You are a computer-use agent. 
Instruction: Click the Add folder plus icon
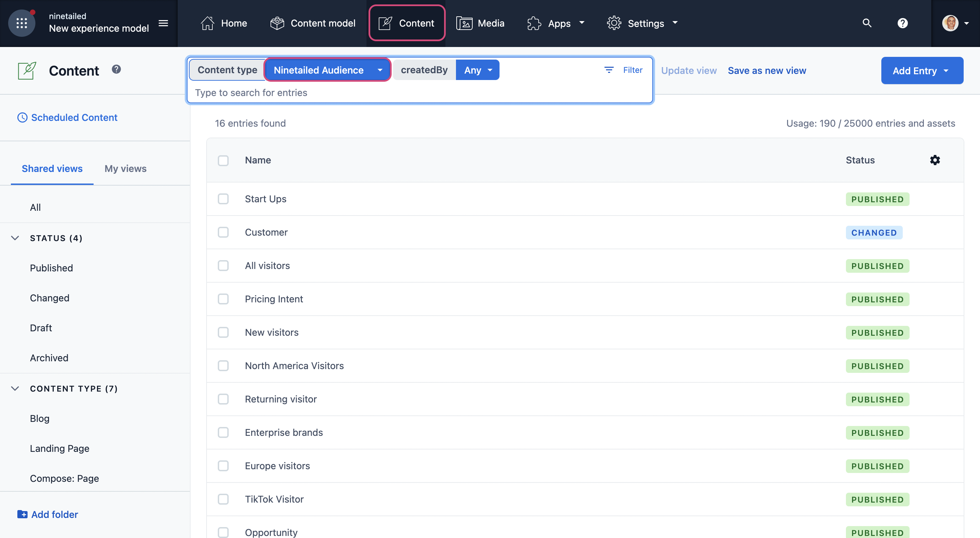(22, 514)
